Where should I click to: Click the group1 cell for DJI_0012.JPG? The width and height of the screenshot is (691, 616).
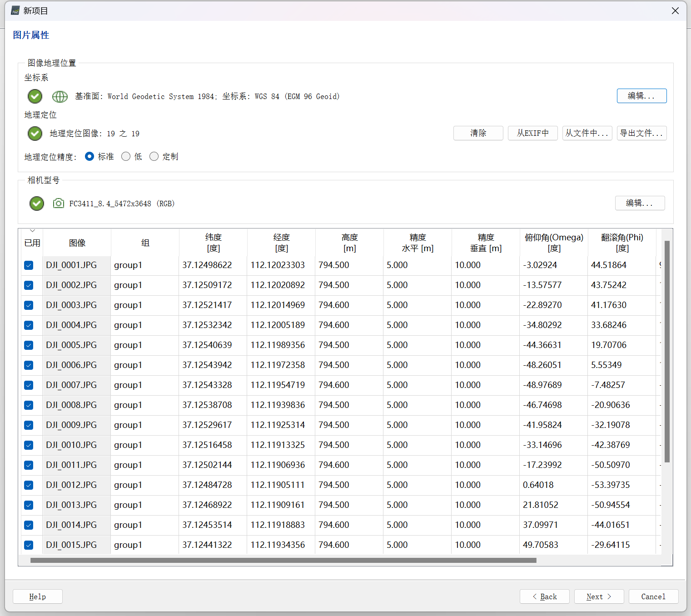144,485
